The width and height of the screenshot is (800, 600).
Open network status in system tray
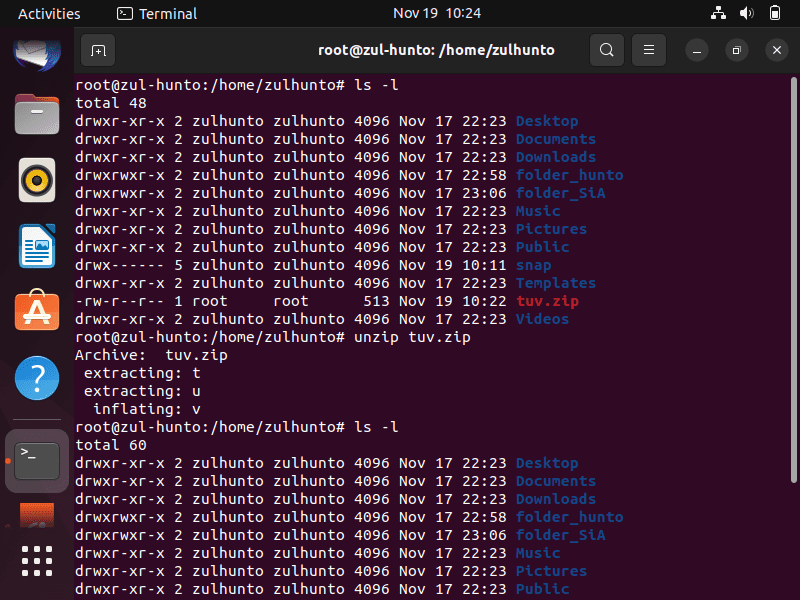718,13
